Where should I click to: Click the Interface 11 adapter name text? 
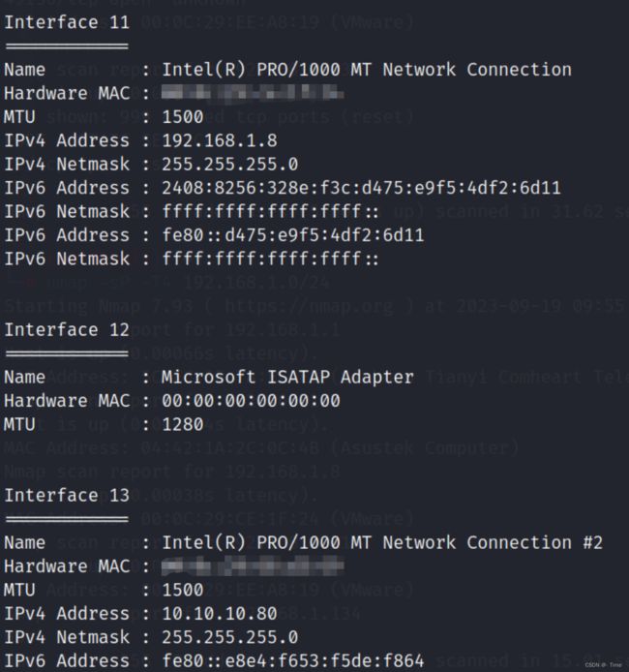[x=367, y=70]
